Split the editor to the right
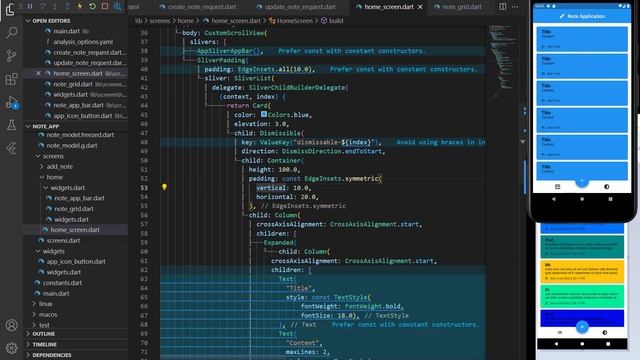The width and height of the screenshot is (640, 360). (502, 7)
